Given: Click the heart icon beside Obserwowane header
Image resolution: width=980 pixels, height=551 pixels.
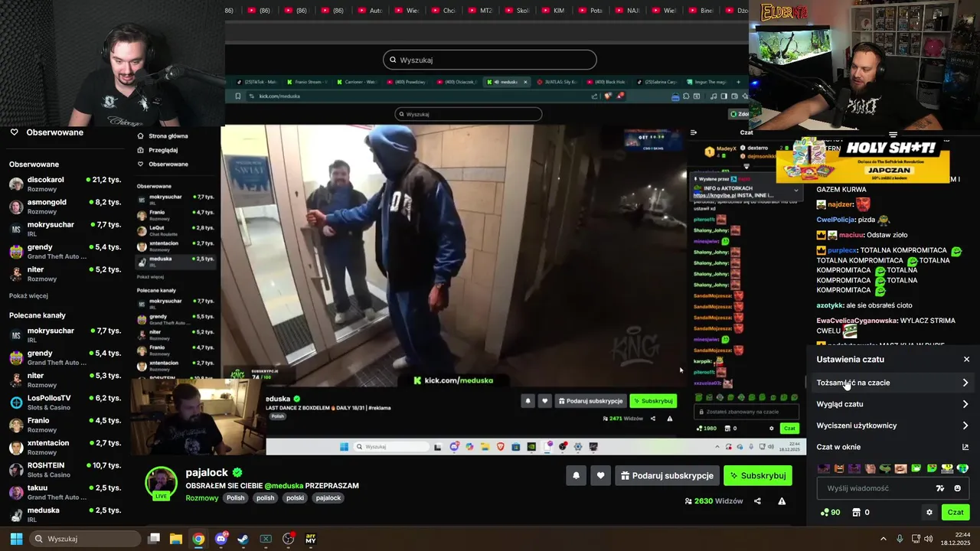Looking at the screenshot, I should tap(14, 132).
